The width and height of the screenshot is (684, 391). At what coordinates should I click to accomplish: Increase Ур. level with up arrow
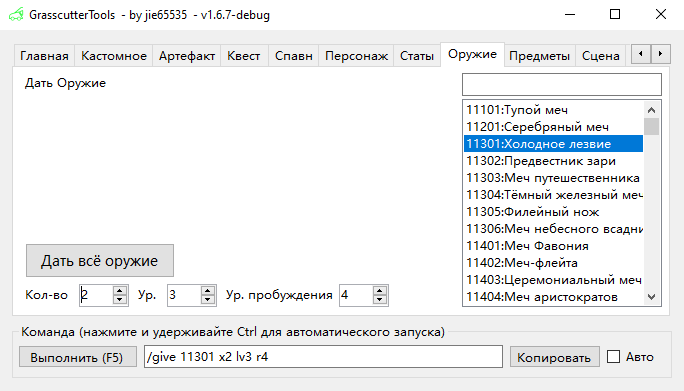point(208,290)
